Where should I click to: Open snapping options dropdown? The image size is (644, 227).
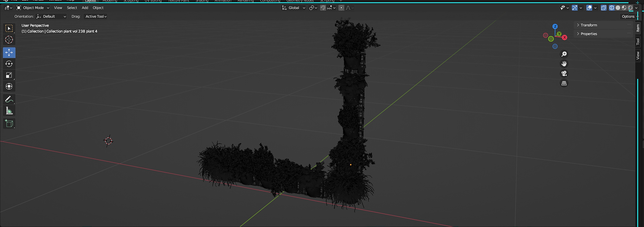coord(331,8)
